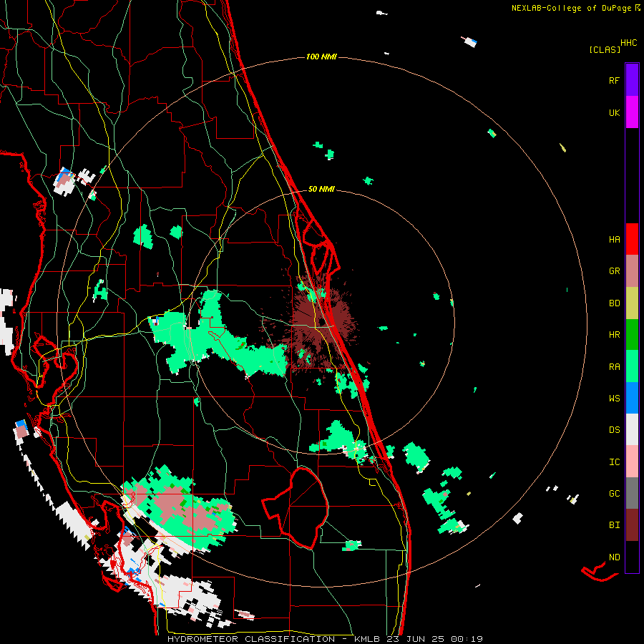Click the UK legend label
The height and width of the screenshot is (644, 644).
[x=614, y=113]
